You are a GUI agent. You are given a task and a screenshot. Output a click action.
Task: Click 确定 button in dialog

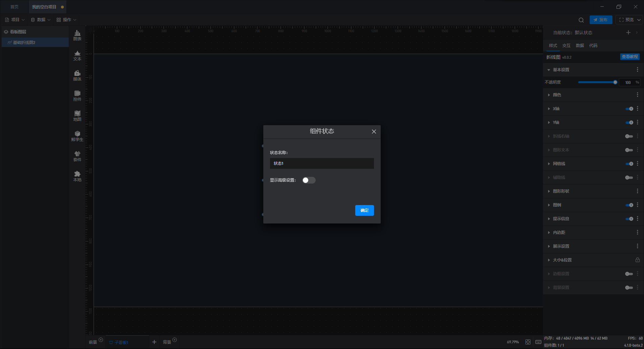tap(364, 210)
